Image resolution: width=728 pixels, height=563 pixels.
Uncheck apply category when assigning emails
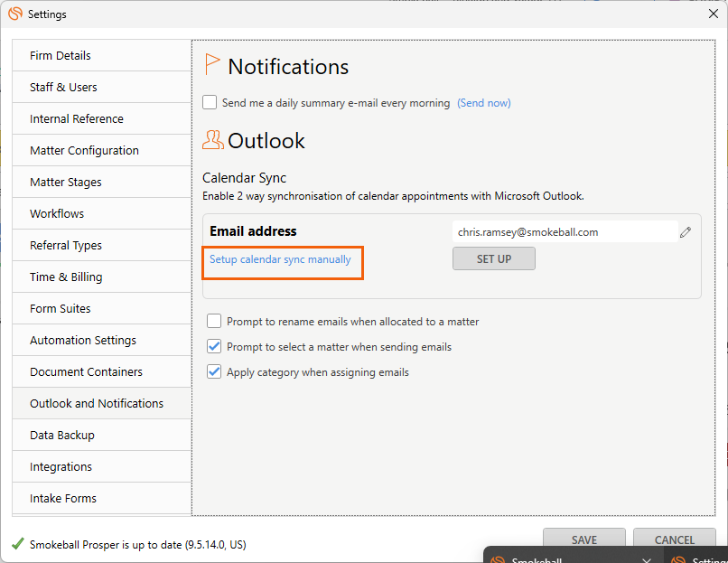point(214,372)
